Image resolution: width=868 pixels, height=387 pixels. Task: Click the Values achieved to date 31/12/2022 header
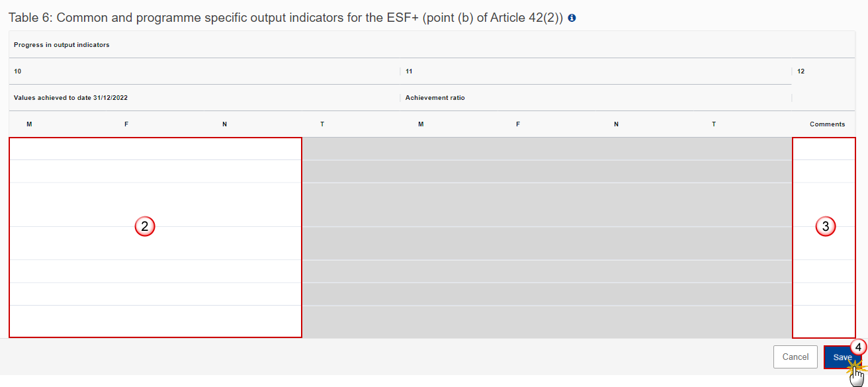71,98
